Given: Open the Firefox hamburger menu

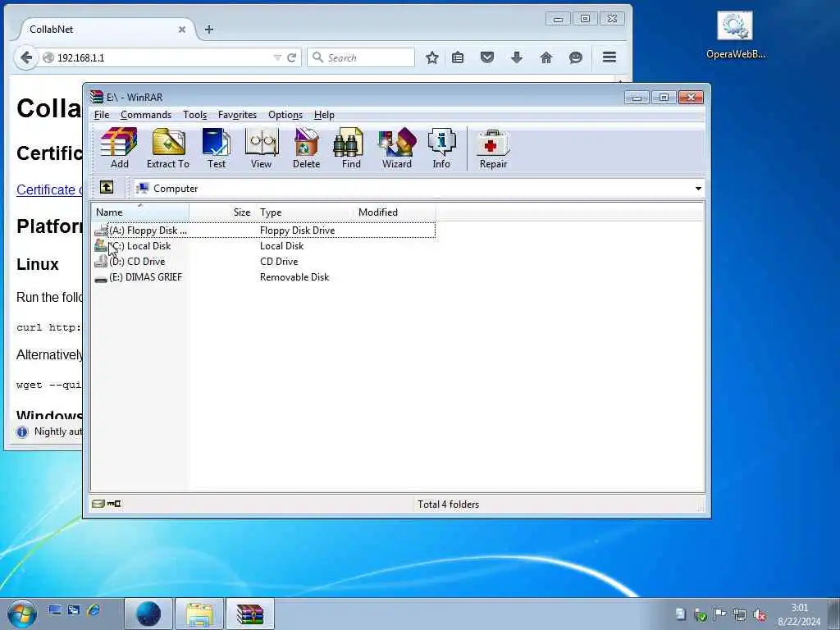Looking at the screenshot, I should pyautogui.click(x=609, y=57).
